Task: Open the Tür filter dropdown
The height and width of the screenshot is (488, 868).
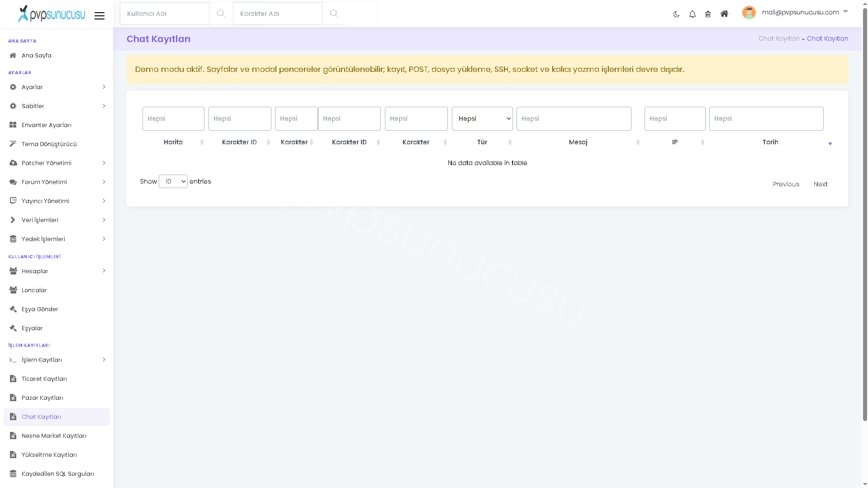Action: tap(482, 118)
